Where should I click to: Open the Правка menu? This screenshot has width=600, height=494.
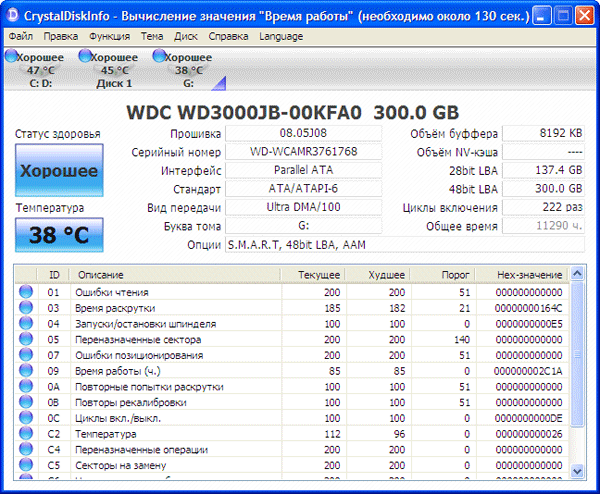coord(60,36)
